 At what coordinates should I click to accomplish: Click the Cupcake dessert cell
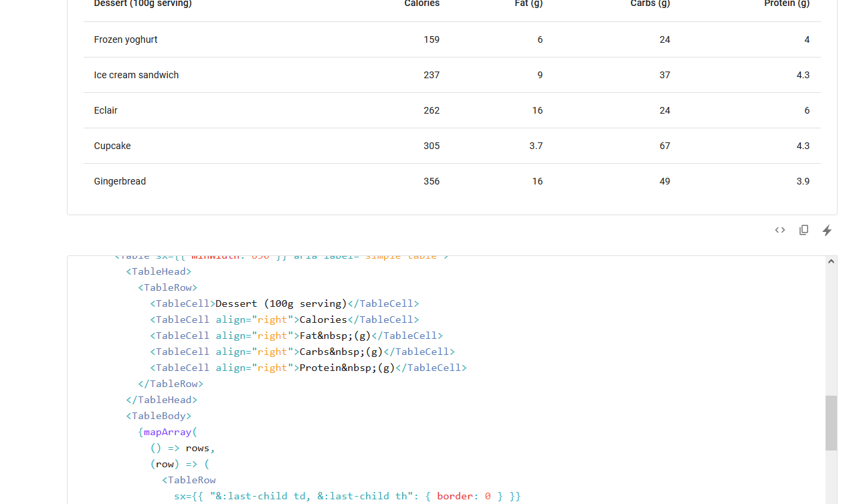(x=112, y=146)
